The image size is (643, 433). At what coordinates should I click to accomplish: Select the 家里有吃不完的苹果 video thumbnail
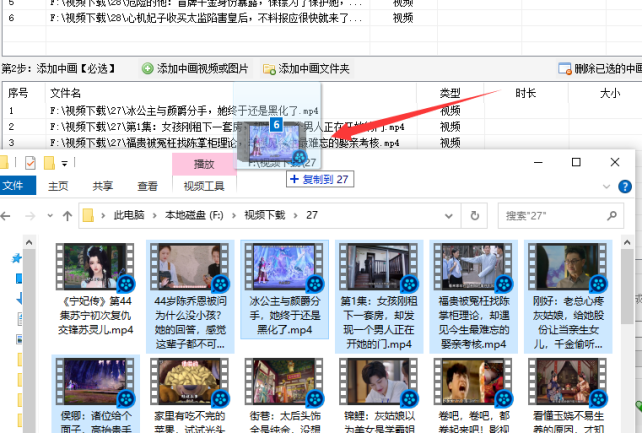pyautogui.click(x=189, y=381)
